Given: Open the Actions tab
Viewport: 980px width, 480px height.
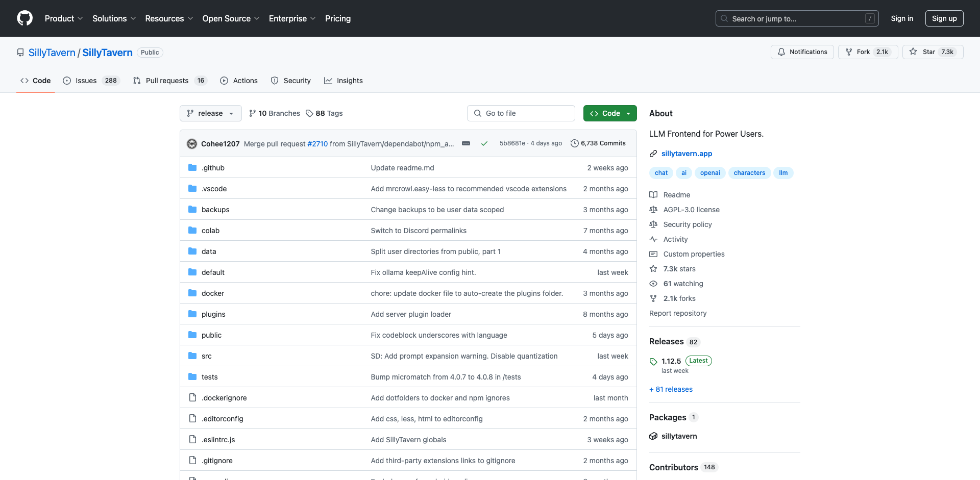Looking at the screenshot, I should pyautogui.click(x=239, y=81).
